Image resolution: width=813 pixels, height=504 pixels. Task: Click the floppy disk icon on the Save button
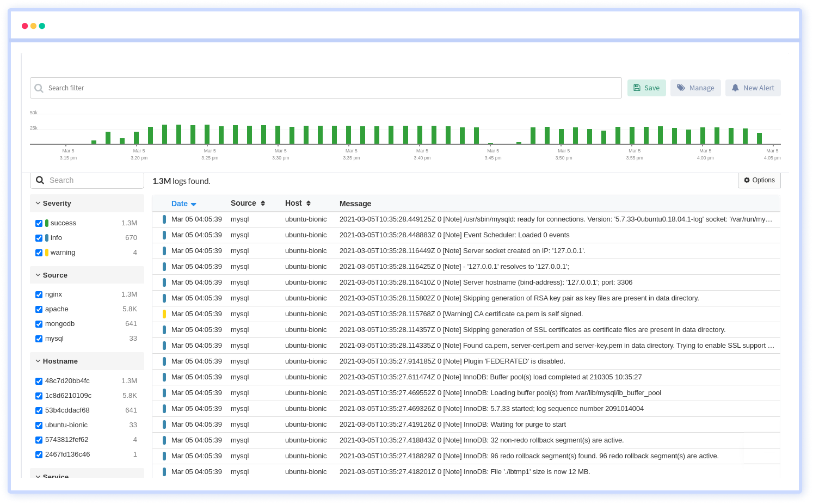pyautogui.click(x=638, y=88)
